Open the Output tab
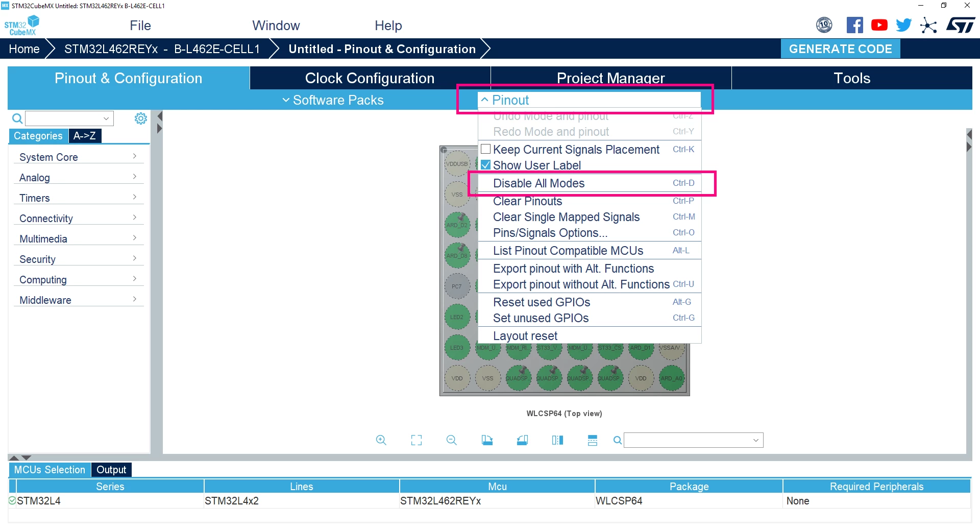Image resolution: width=980 pixels, height=531 pixels. [111, 470]
